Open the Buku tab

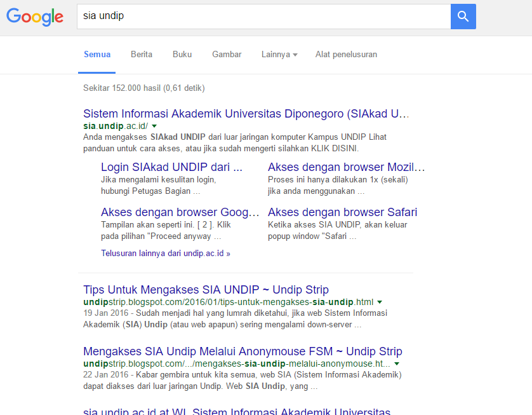click(x=182, y=54)
